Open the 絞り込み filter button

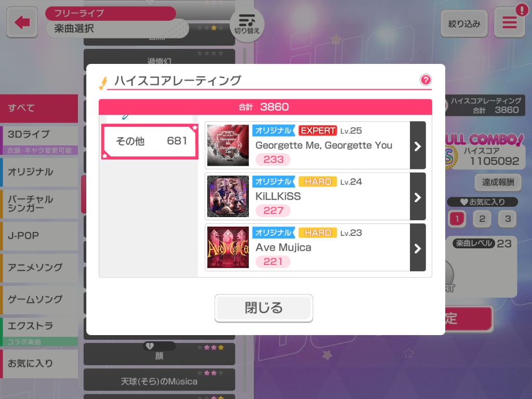464,23
